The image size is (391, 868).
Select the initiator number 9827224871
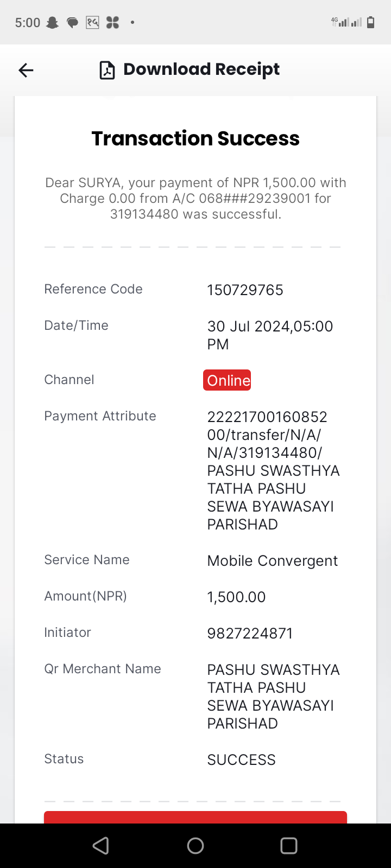250,634
